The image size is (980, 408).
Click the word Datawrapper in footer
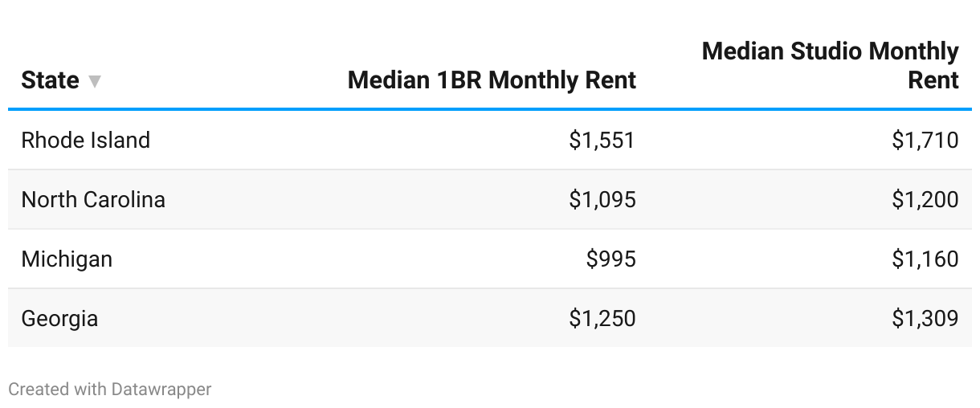161,390
